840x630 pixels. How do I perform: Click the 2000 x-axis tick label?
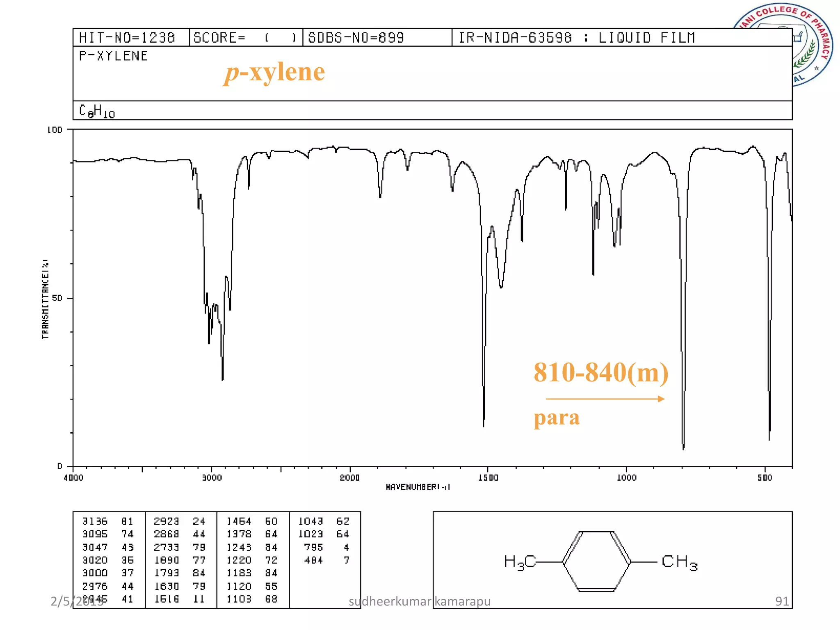[x=350, y=477]
